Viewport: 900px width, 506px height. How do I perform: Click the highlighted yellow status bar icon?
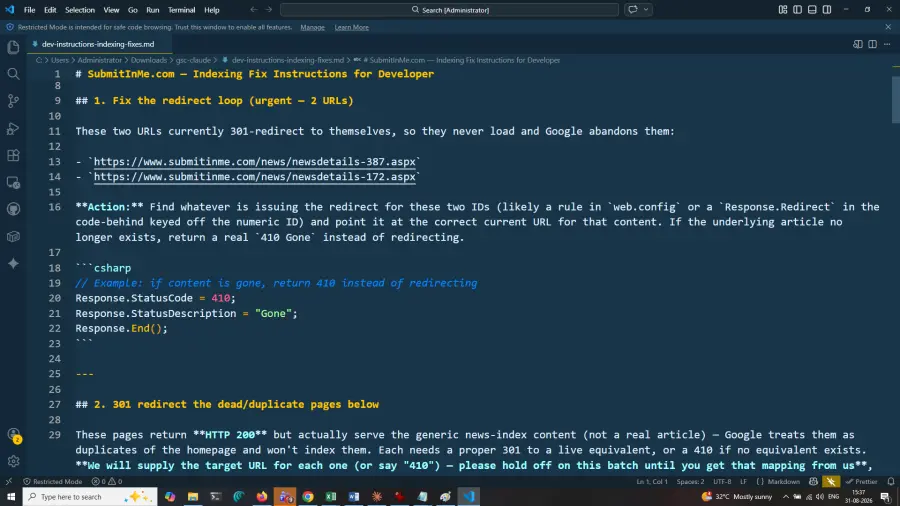click(831, 482)
